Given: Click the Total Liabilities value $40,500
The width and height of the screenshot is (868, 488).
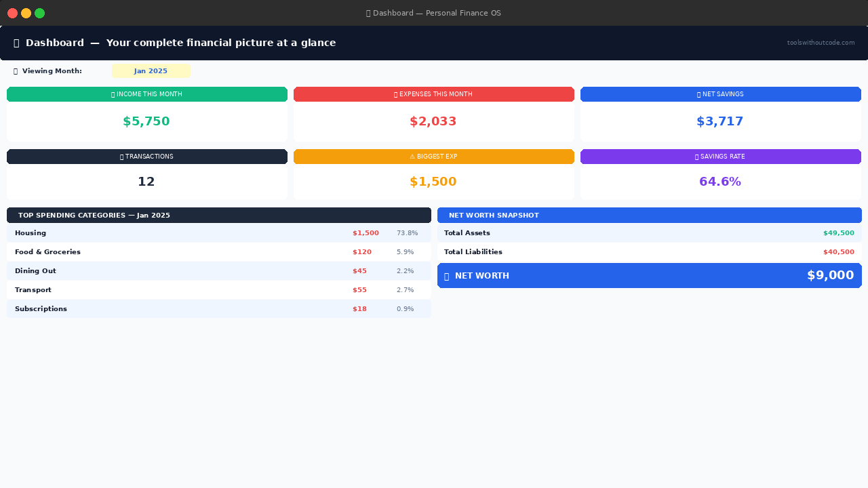Looking at the screenshot, I should coord(839,252).
